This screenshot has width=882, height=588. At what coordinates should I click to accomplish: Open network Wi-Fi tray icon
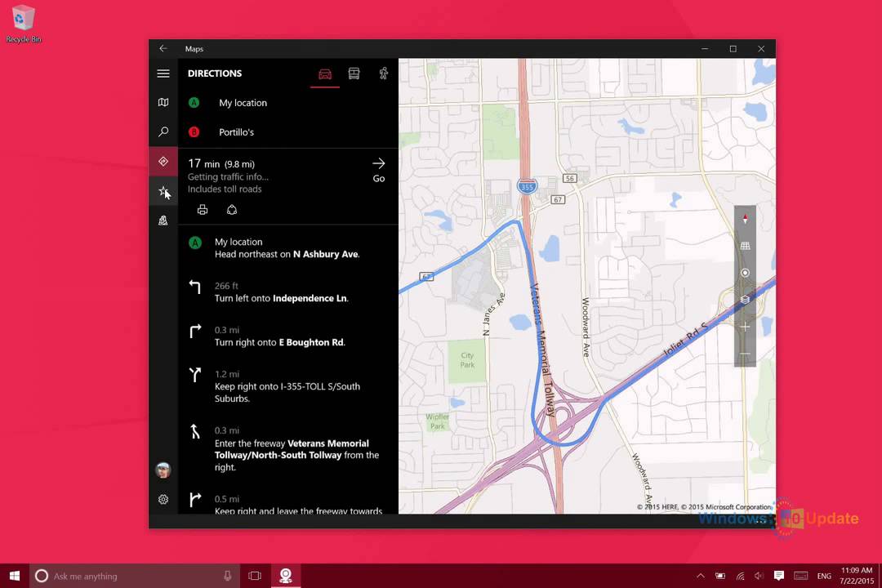(x=740, y=576)
